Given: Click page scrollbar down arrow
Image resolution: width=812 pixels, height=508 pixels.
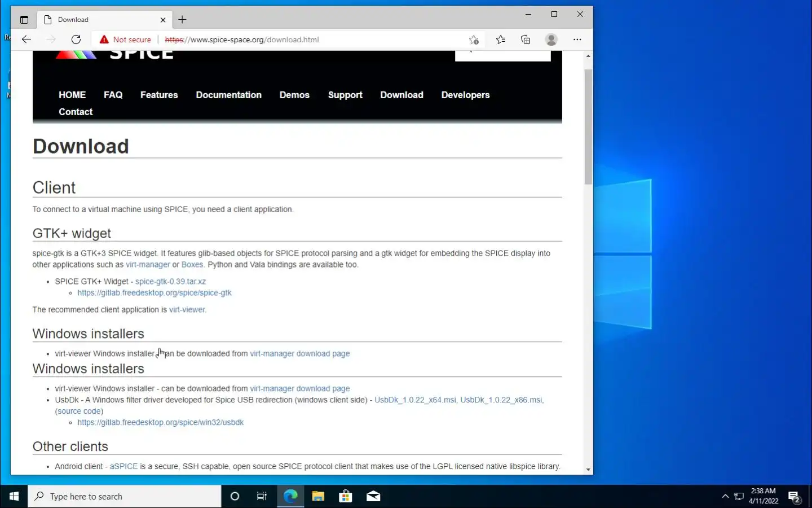Looking at the screenshot, I should coord(588,470).
